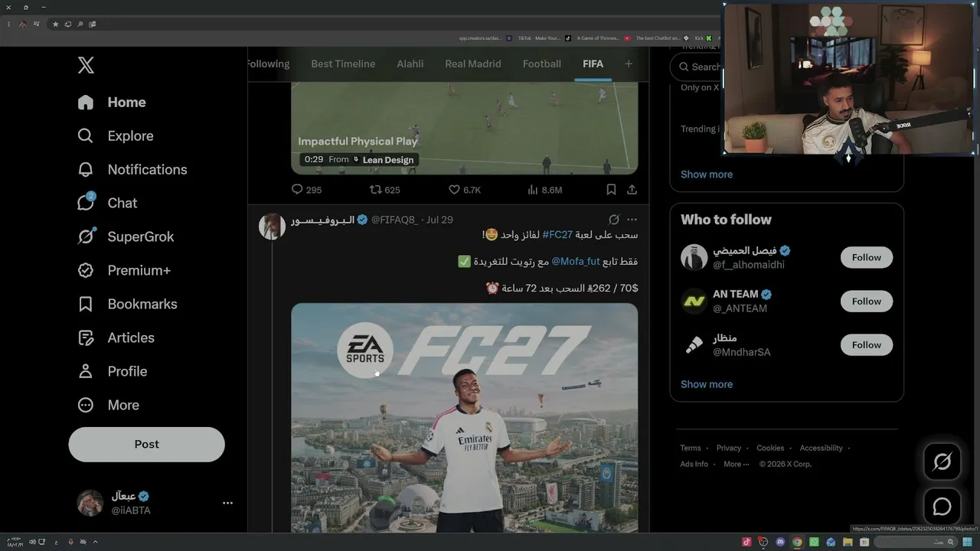This screenshot has width=980, height=551.
Task: Follow فيصل الحميضي (@f_alhomaidhi)
Action: [867, 258]
